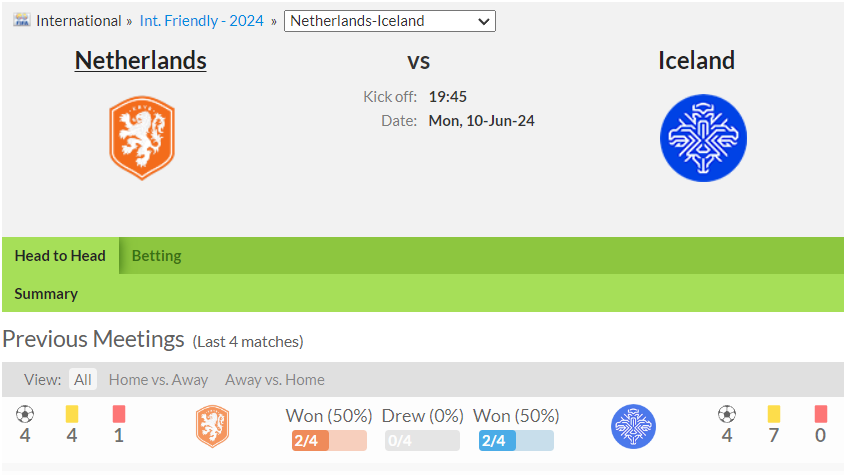Click the large Iceland blue emblem
Viewport: 849px width, 475px height.
(x=703, y=138)
